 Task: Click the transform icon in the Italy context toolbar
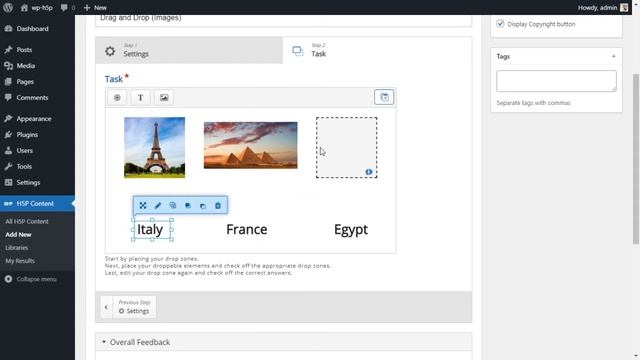143,206
